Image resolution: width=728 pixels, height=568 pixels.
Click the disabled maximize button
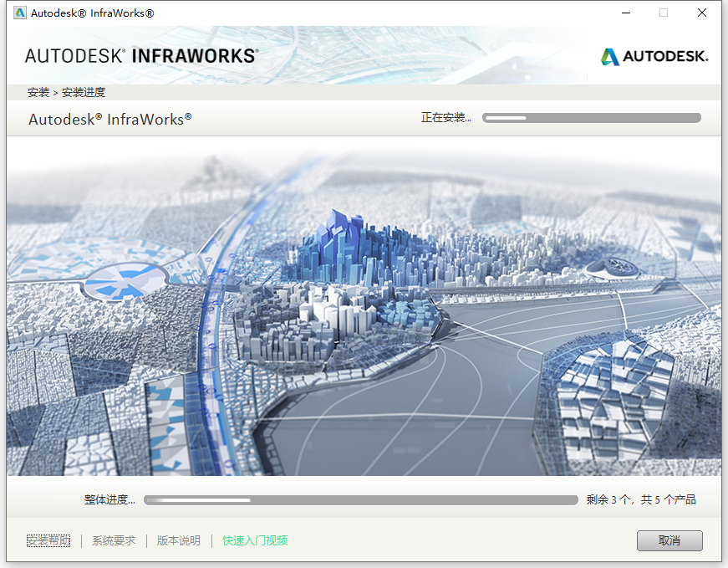tap(664, 13)
